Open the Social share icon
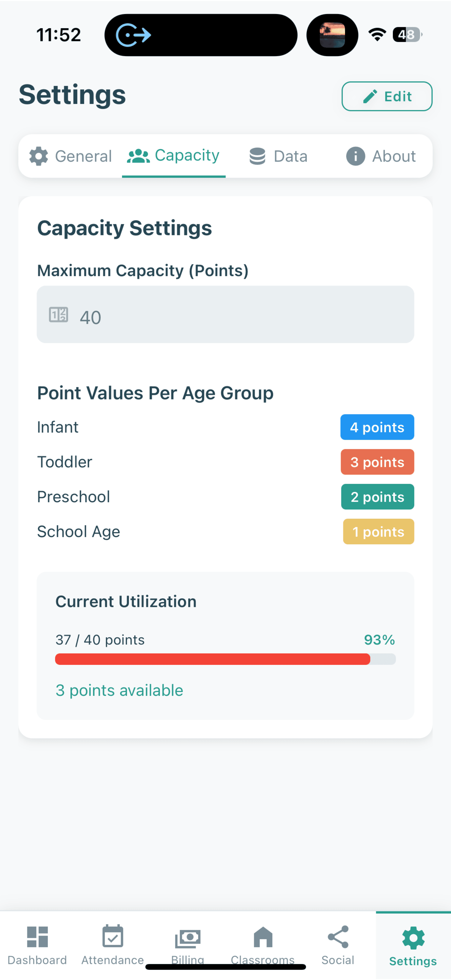The height and width of the screenshot is (980, 451). (338, 937)
